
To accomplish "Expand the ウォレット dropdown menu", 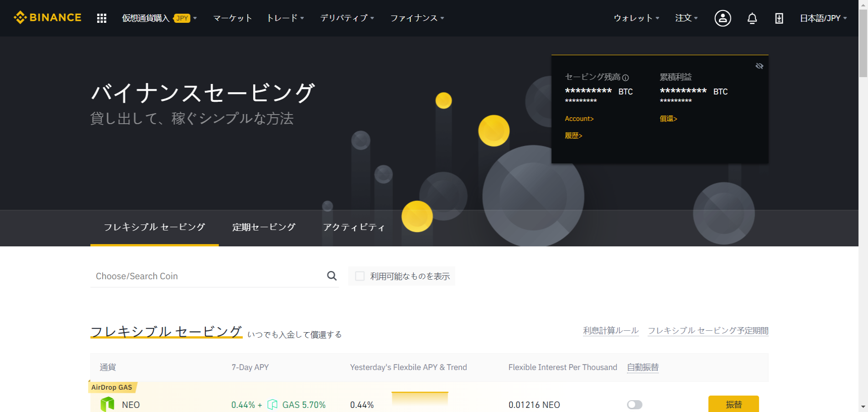I will 636,18.
